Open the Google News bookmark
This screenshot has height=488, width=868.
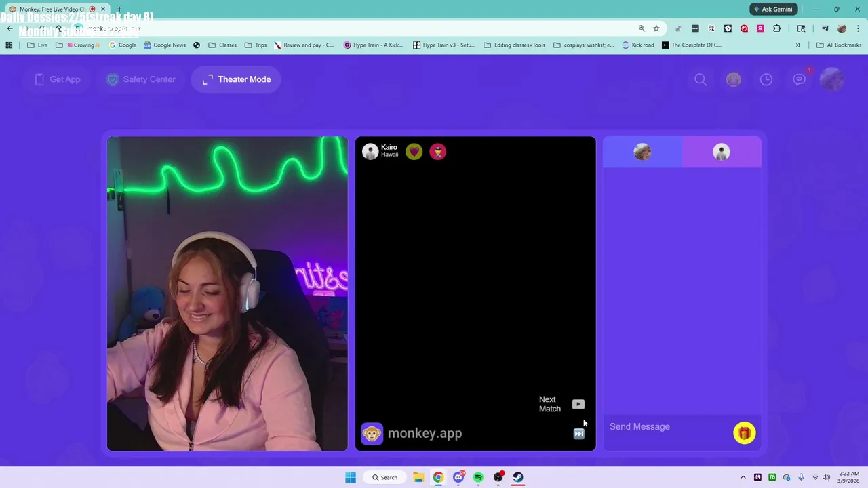[164, 45]
